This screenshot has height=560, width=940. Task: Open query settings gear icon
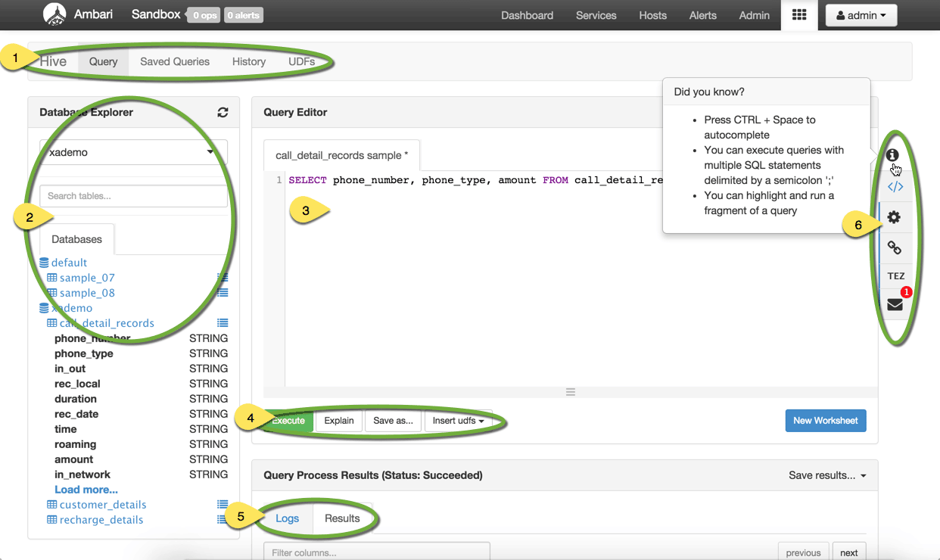(894, 217)
